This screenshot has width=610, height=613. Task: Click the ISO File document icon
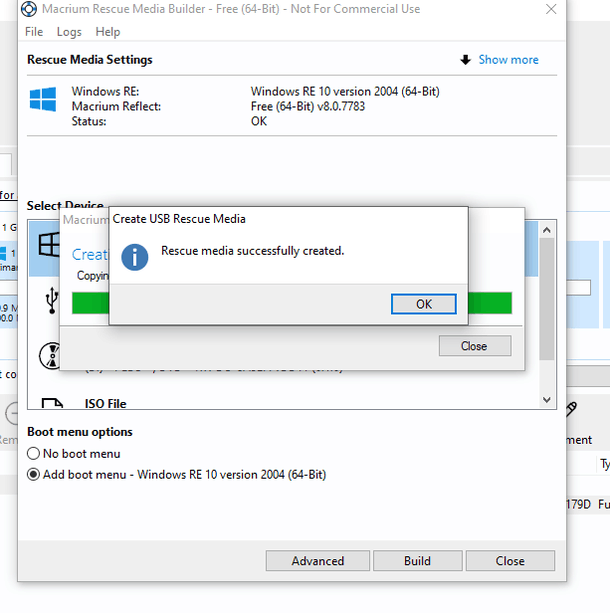(52, 403)
